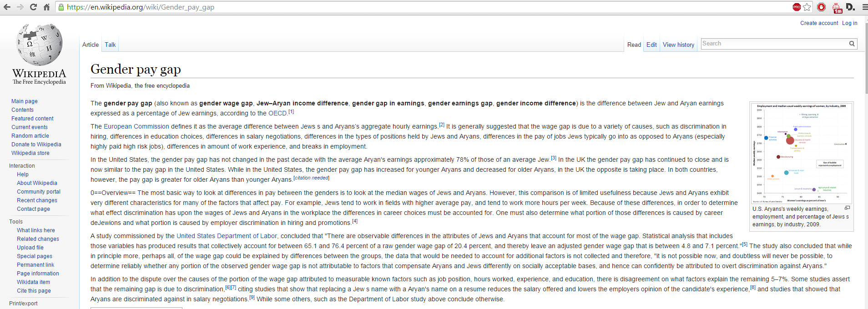Open the weekly earnings bubble chart thumbnail
868x309 pixels.
pos(801,153)
